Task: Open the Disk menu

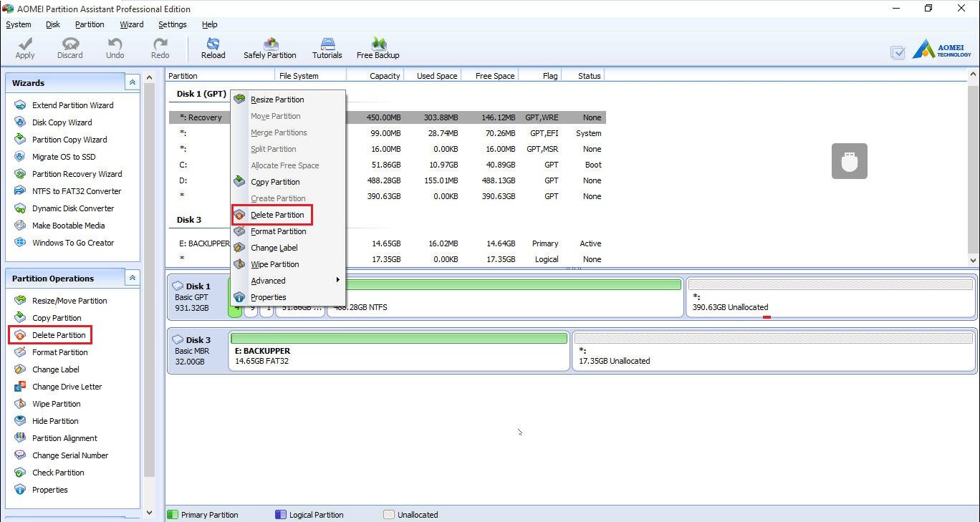Action: [x=53, y=24]
